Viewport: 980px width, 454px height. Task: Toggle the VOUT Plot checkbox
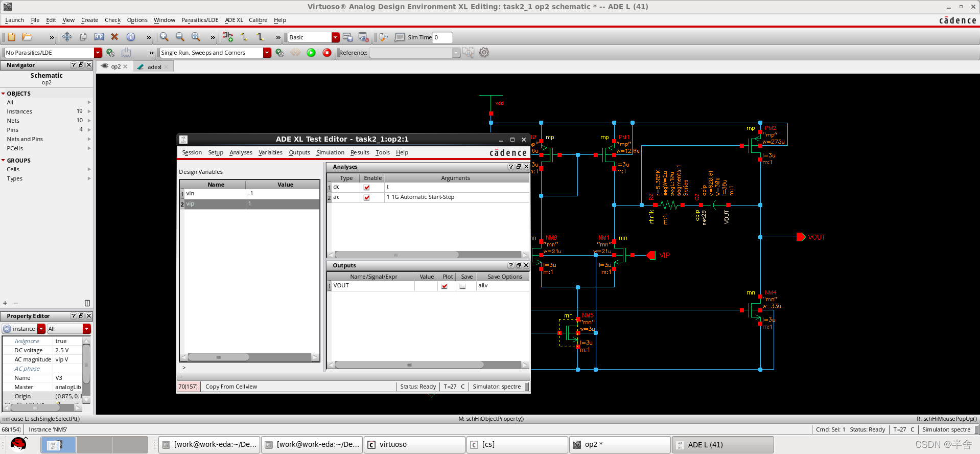click(x=445, y=286)
